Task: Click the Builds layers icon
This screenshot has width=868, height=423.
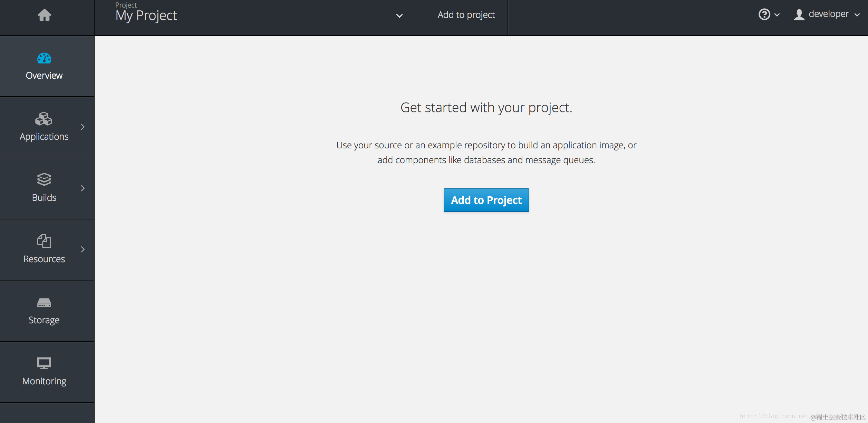Action: pos(44,179)
